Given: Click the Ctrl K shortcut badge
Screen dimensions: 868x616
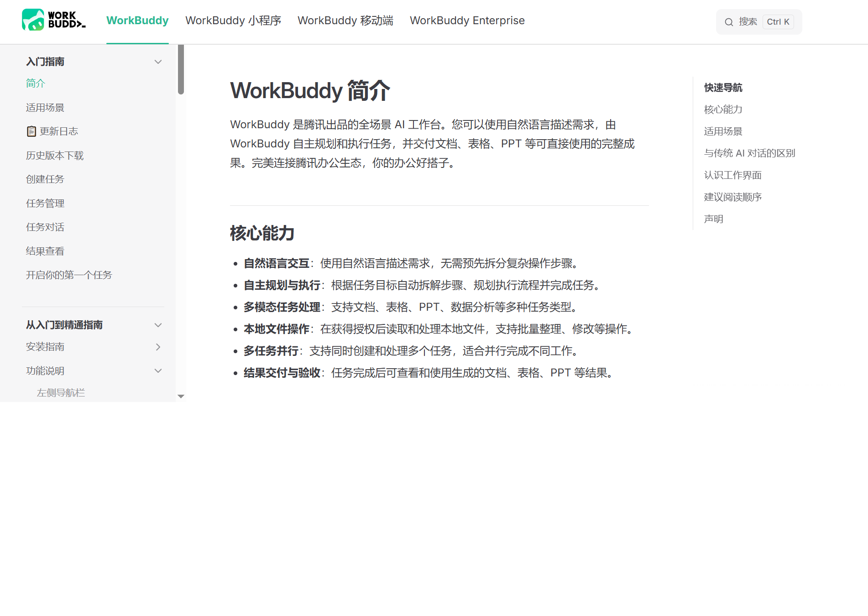Looking at the screenshot, I should [x=778, y=22].
